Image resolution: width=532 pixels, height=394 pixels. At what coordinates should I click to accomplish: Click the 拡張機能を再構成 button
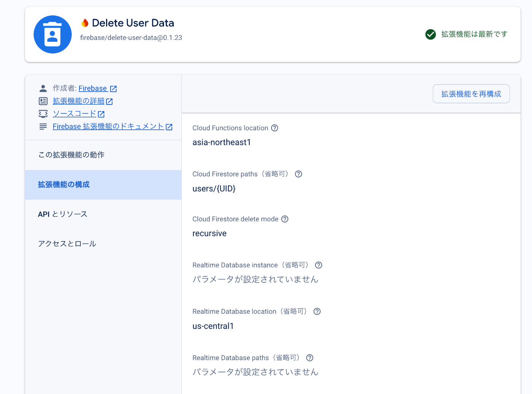tap(471, 94)
